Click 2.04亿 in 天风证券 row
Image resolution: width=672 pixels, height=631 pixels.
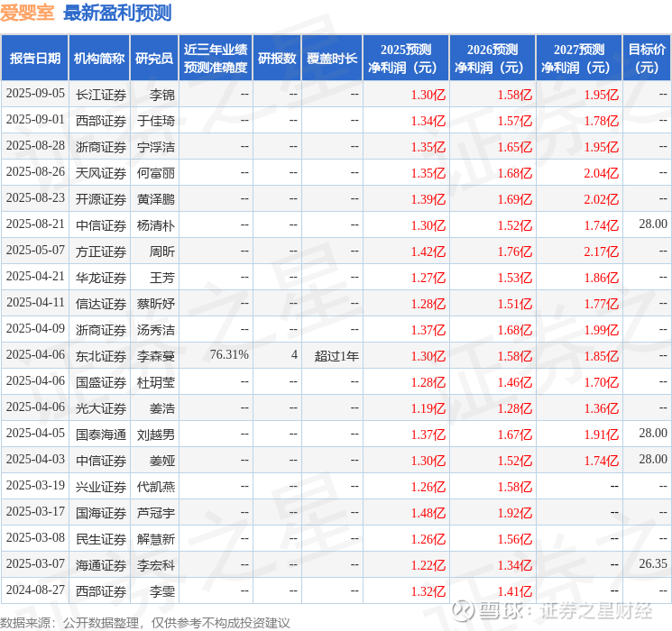[602, 173]
